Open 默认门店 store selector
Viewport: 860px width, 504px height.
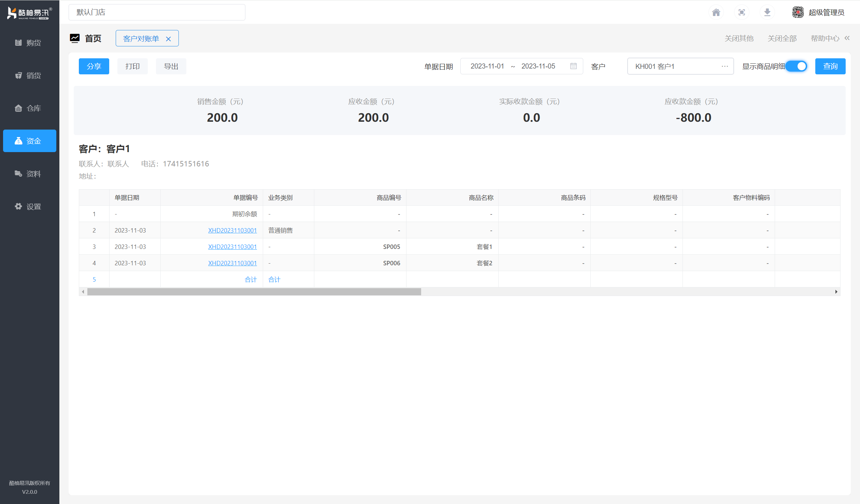[157, 13]
